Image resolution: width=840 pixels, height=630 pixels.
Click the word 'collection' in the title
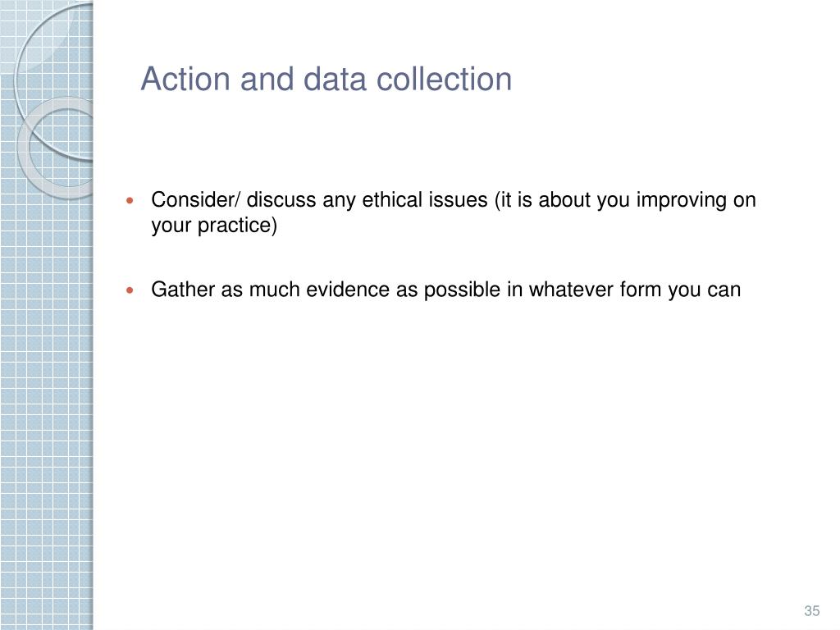tap(444, 80)
